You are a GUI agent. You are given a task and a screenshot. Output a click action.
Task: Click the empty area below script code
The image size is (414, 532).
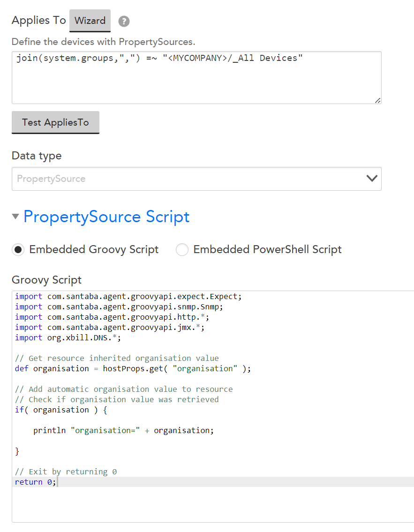[x=213, y=504]
